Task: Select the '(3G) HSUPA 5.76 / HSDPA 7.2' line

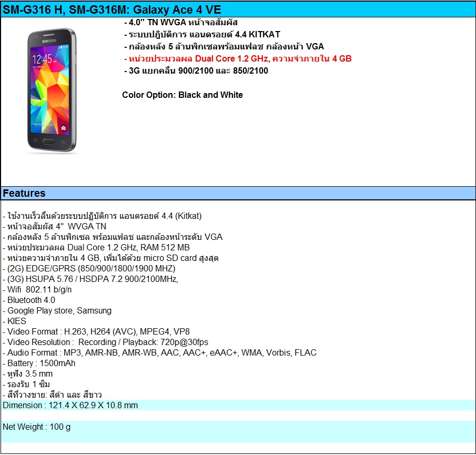Action: pos(90,279)
